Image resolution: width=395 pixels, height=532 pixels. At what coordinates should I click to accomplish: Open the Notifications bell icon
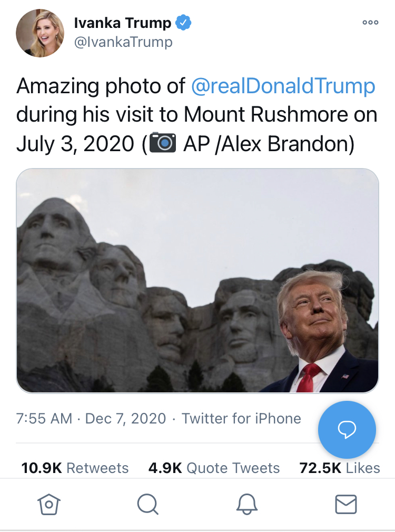click(246, 504)
